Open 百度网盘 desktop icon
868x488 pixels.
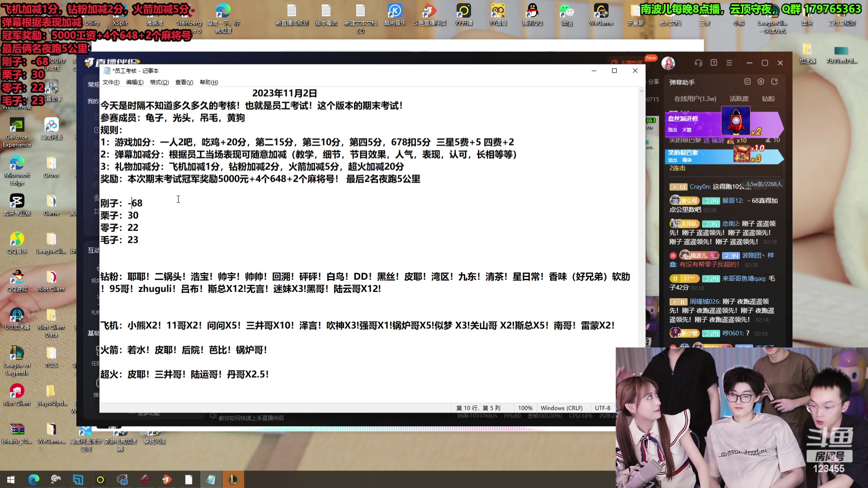pos(51,129)
